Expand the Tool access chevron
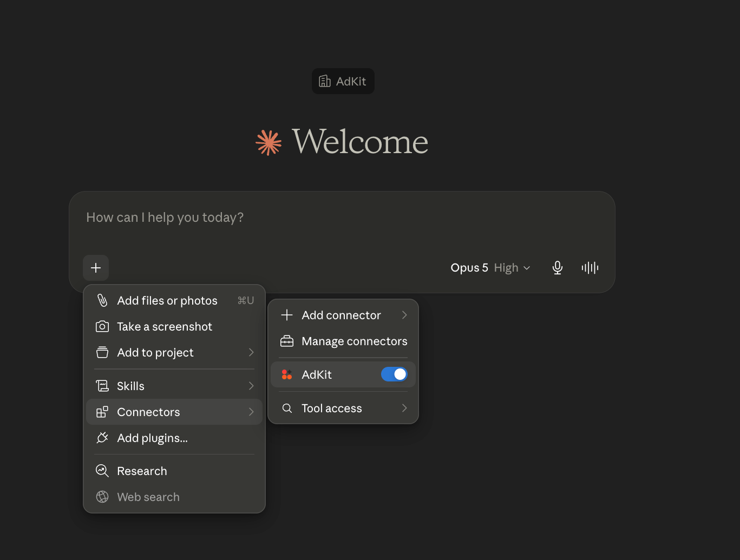The image size is (740, 560). pos(404,409)
